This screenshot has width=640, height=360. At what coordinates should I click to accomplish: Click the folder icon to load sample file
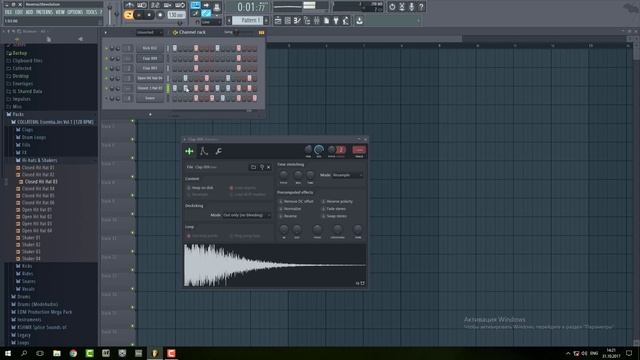point(253,167)
